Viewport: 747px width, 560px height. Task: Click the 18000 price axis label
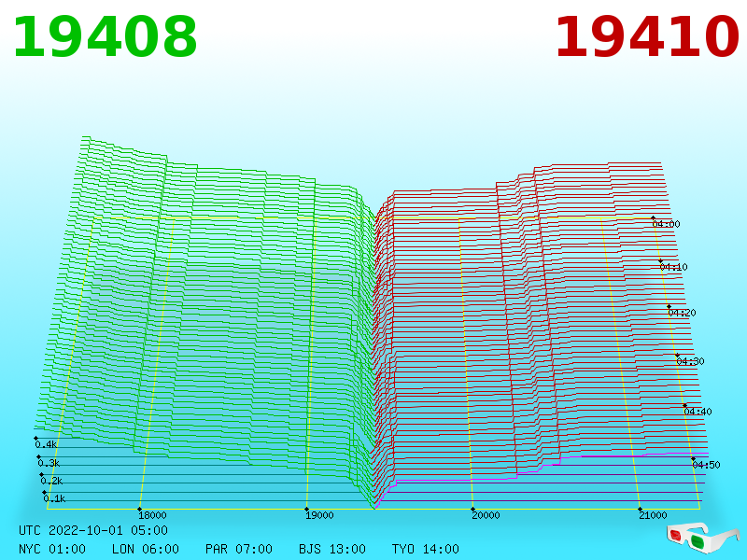point(152,515)
